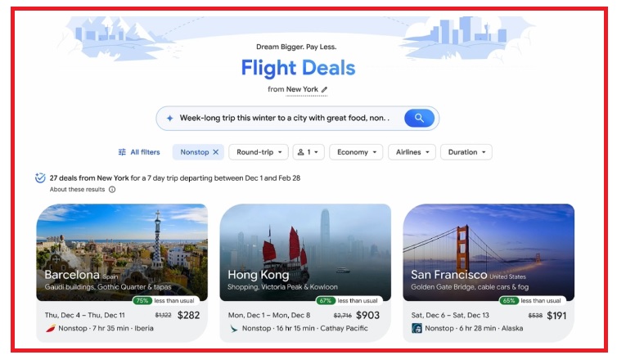This screenshot has width=617, height=364.
Task: Click the blue magnifier search button
Action: coord(419,118)
